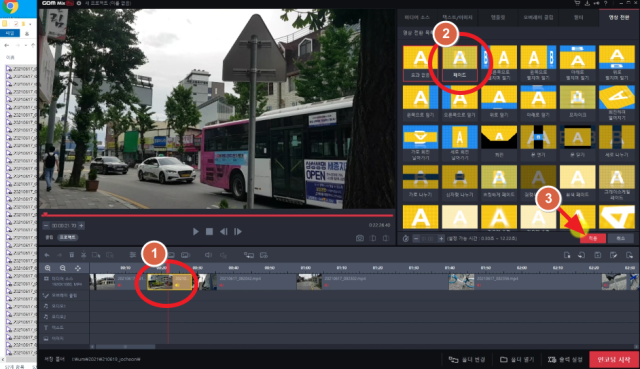
Task: Select the 페이드 fade transition thumbnail
Action: 460,63
